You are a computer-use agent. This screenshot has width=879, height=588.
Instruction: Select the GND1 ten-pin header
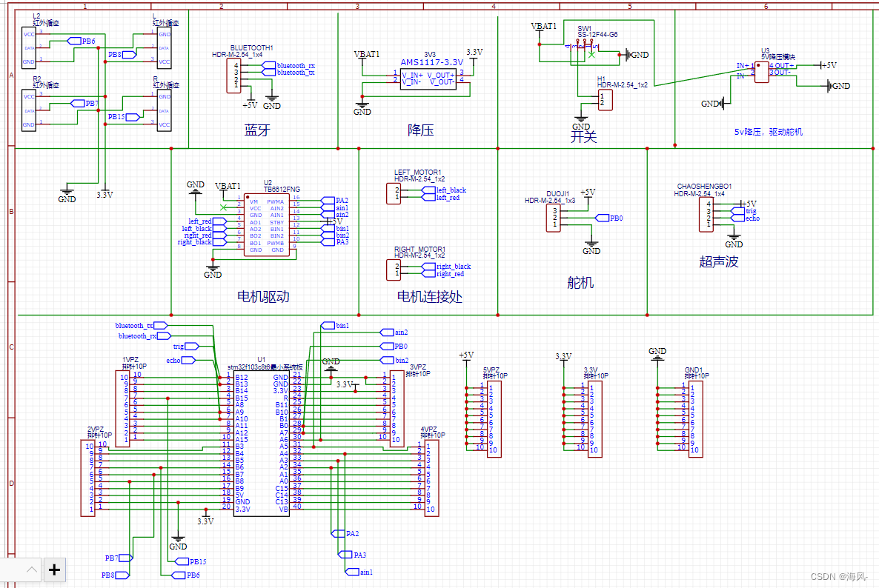[x=696, y=419]
